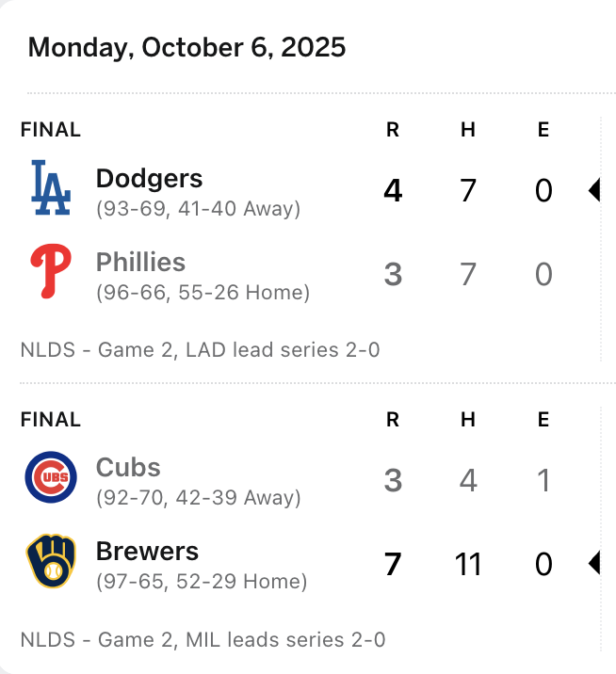This screenshot has height=674, width=616.
Task: Open the Brewers team name link
Action: coord(147,551)
